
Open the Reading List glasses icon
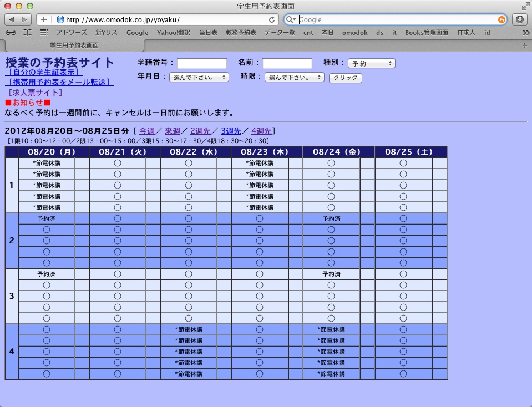click(11, 33)
